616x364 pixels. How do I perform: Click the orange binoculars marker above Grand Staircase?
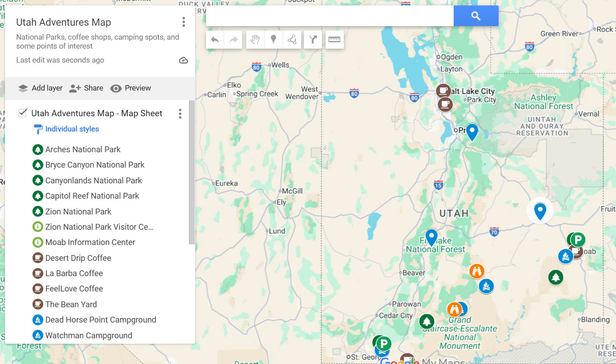point(454,309)
